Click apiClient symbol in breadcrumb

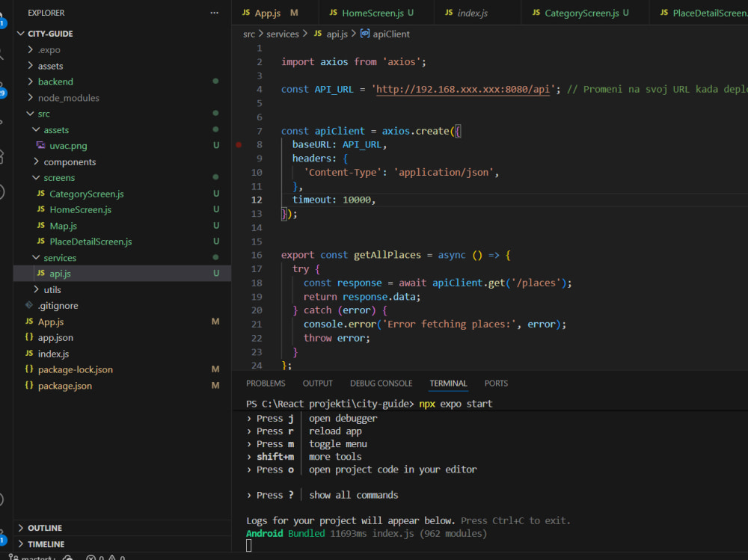pyautogui.click(x=391, y=34)
